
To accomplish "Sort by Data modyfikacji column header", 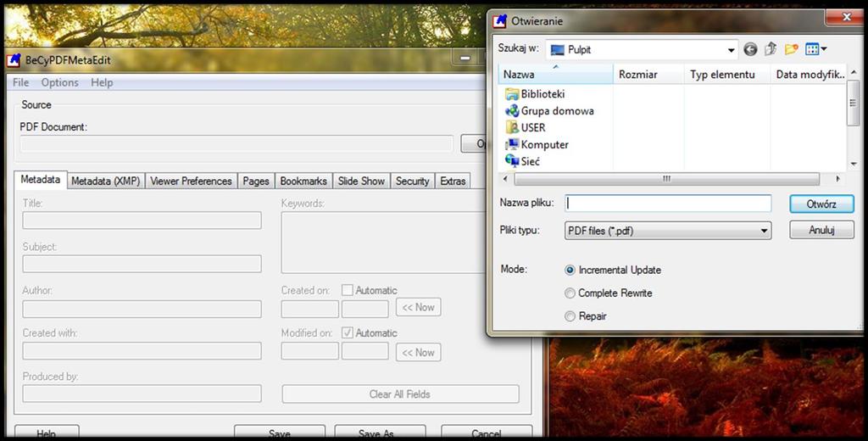I will [x=809, y=75].
